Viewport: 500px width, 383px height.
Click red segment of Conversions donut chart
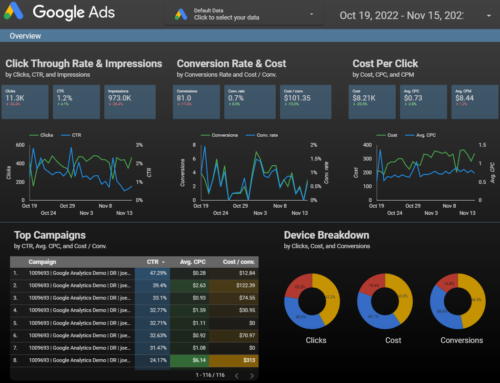tap(448, 283)
